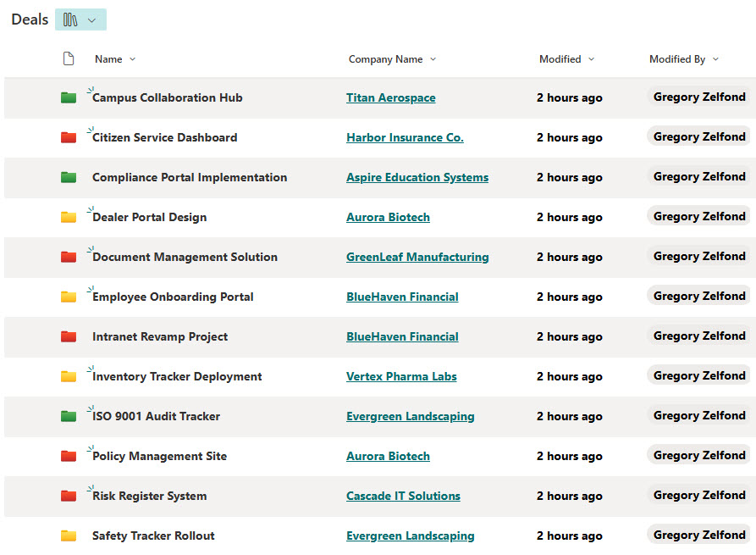Expand the Company Name column dropdown
Viewport: 756px width, 555px height.
(x=433, y=59)
